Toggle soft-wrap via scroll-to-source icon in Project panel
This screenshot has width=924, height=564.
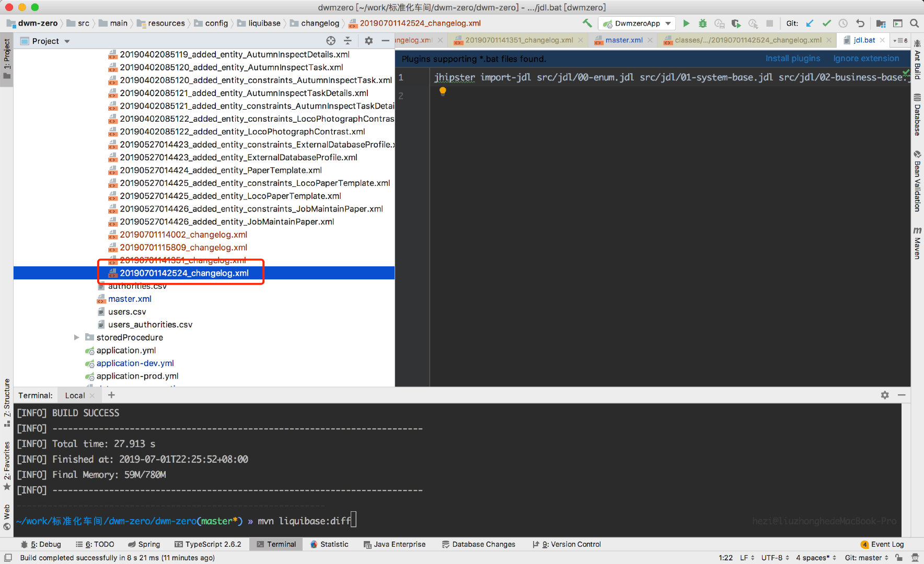coord(330,41)
